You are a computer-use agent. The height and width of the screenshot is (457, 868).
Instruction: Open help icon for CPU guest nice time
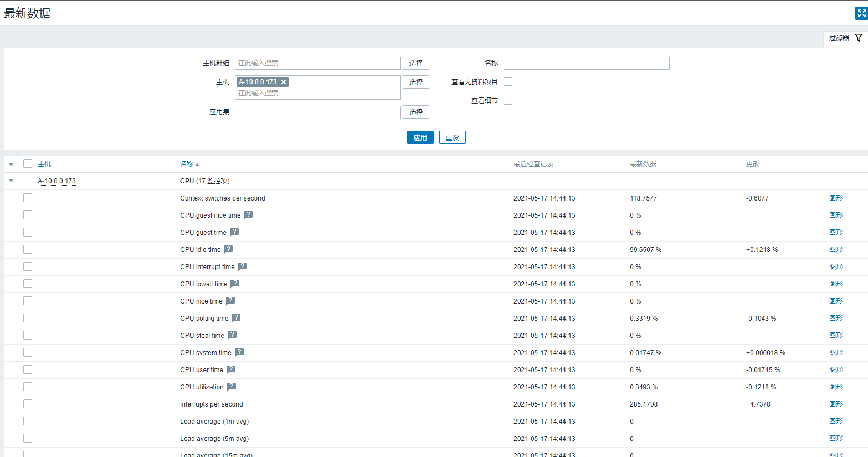pos(248,215)
